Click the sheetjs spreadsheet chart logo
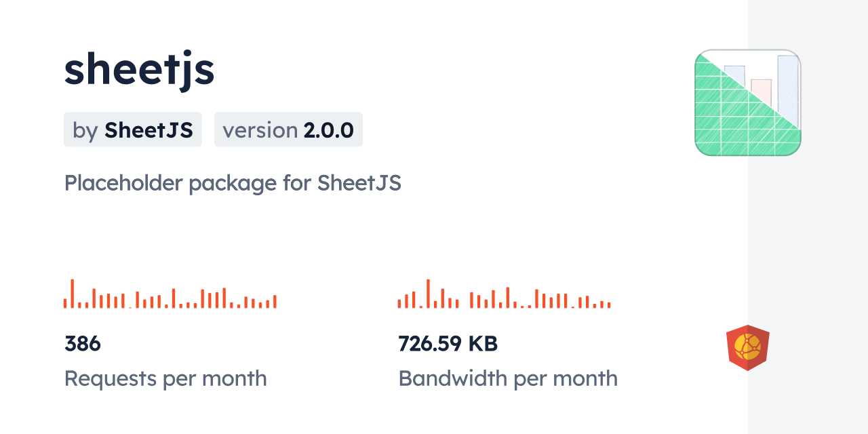Viewport: 868px width, 434px height. (747, 103)
